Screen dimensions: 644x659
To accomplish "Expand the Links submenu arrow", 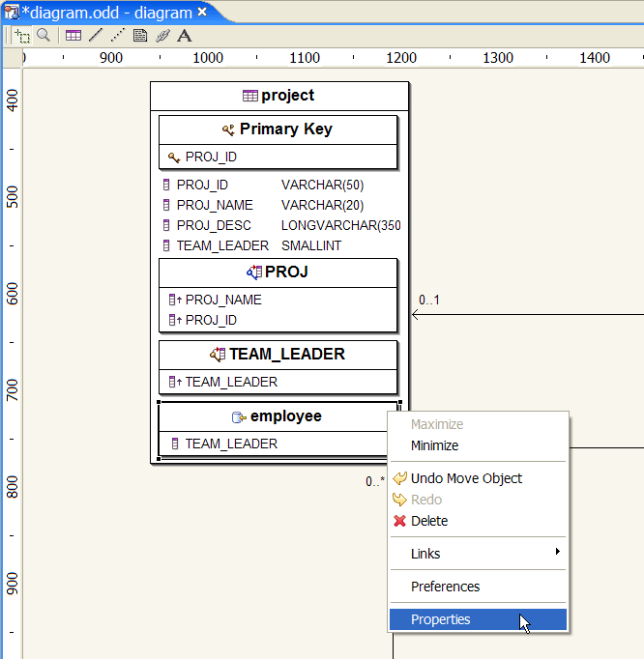I will click(557, 553).
